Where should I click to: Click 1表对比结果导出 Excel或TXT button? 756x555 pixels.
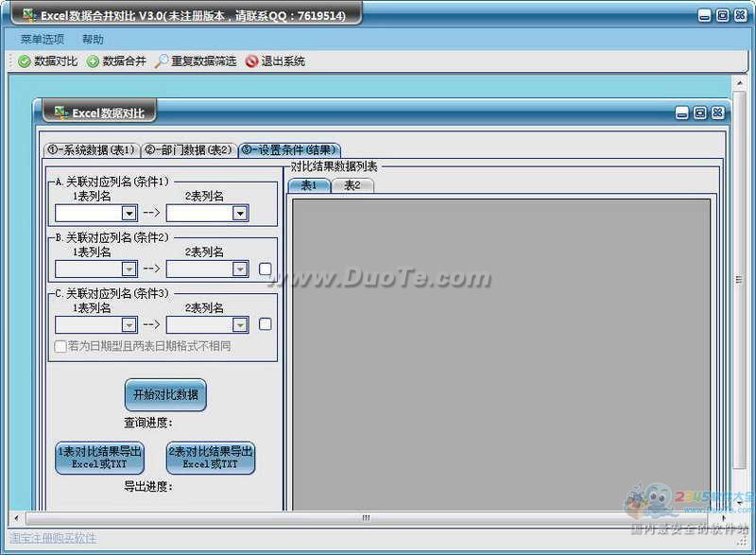click(99, 458)
